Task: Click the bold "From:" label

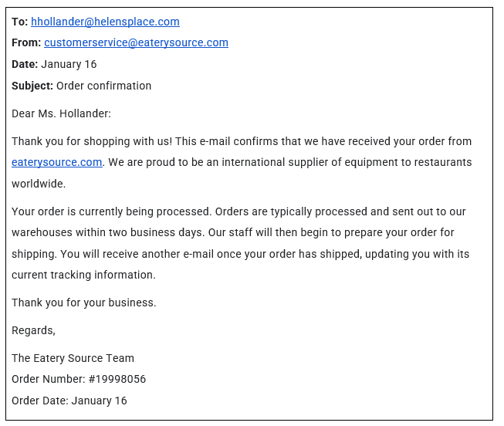Action: point(26,42)
